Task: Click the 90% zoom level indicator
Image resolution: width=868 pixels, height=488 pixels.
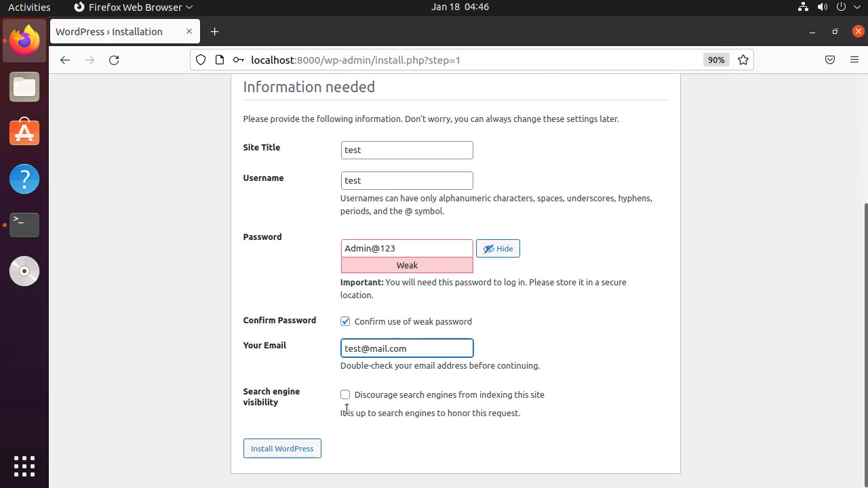Action: [716, 60]
